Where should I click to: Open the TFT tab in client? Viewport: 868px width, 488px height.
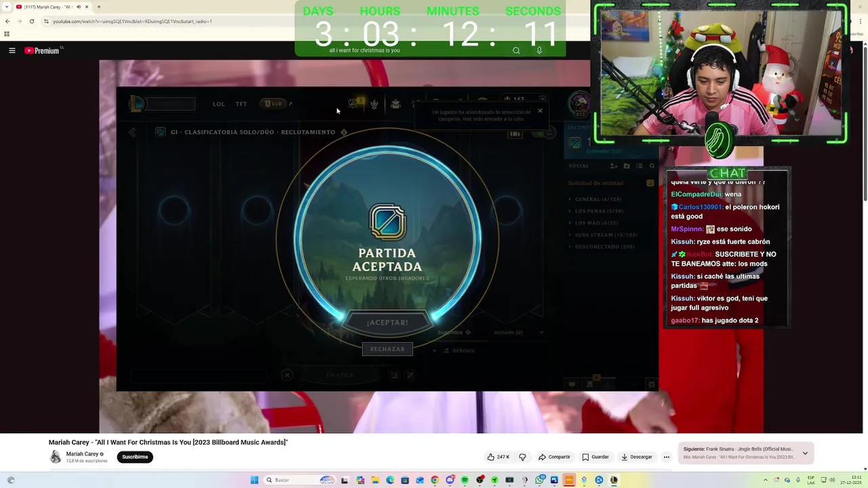(x=241, y=104)
